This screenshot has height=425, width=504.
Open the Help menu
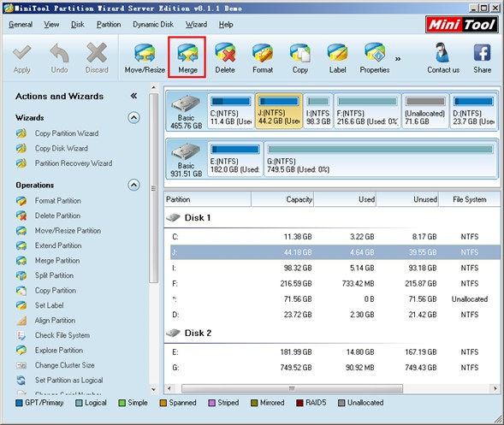(226, 25)
